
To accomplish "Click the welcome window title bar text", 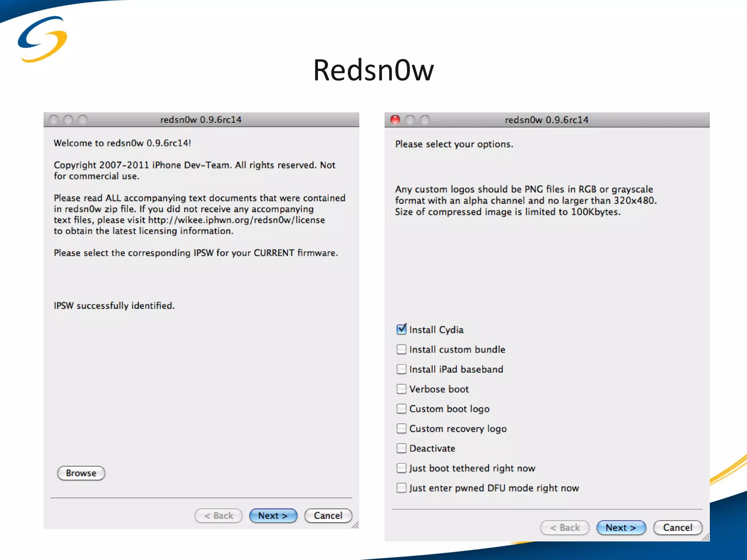I will [201, 120].
